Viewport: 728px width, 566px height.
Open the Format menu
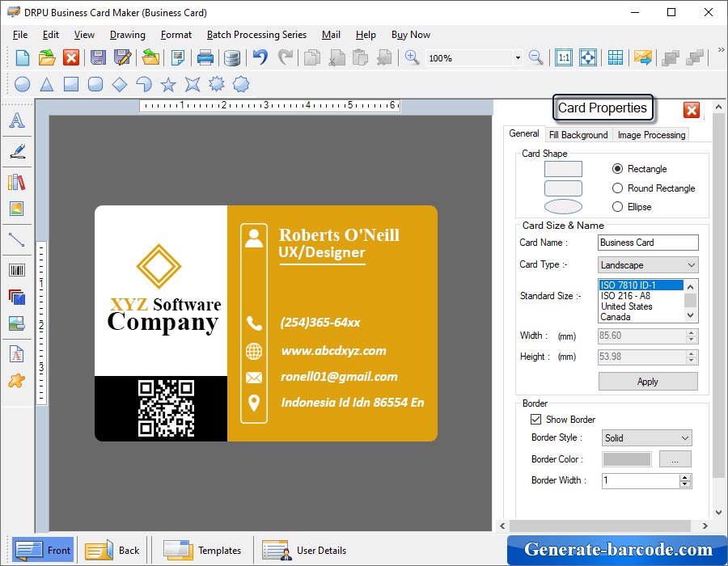coord(176,35)
